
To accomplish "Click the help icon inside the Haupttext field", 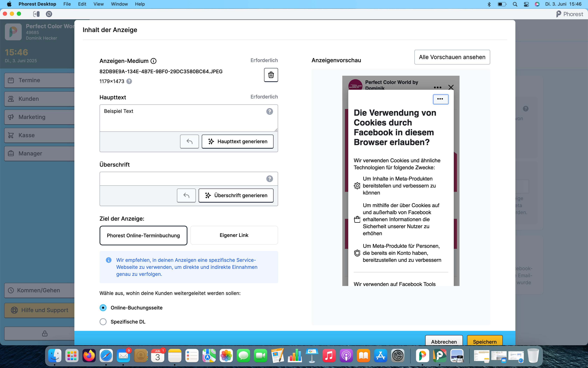I will click(269, 111).
